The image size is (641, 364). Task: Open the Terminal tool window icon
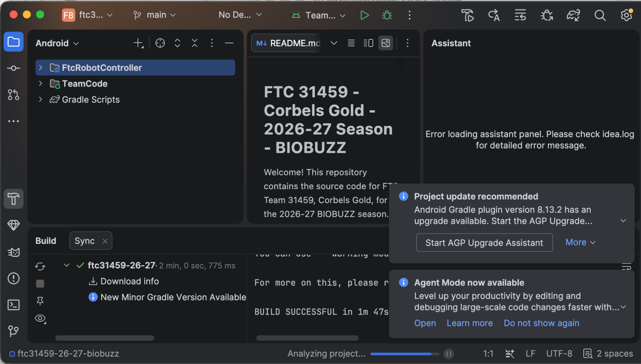point(13,304)
